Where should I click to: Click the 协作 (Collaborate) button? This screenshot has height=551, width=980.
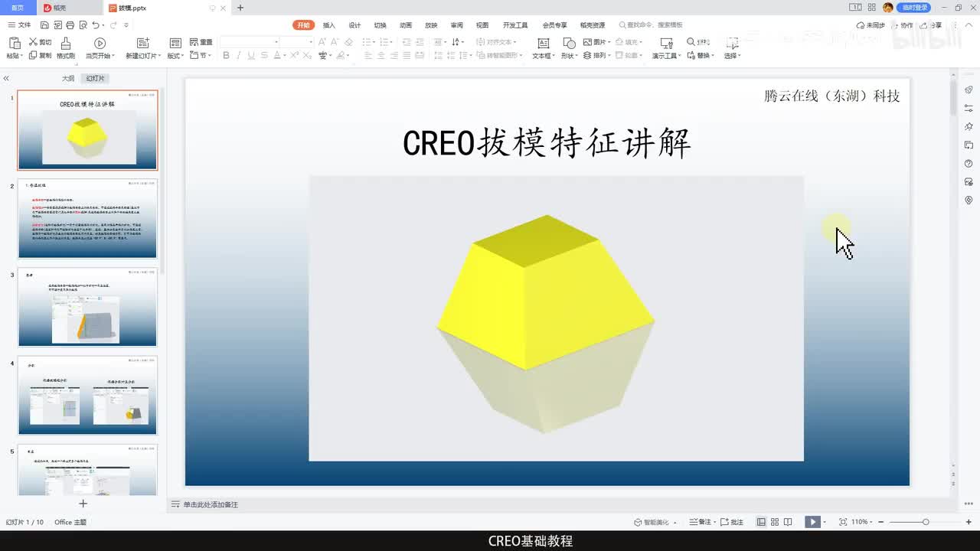pyautogui.click(x=902, y=25)
